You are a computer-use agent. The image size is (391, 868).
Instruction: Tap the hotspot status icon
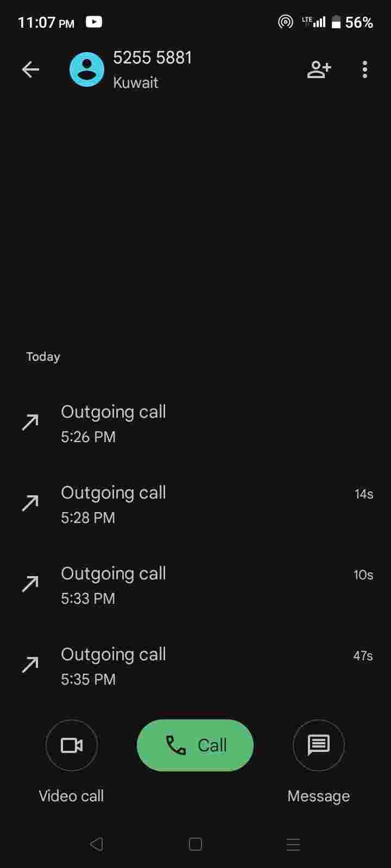point(285,22)
